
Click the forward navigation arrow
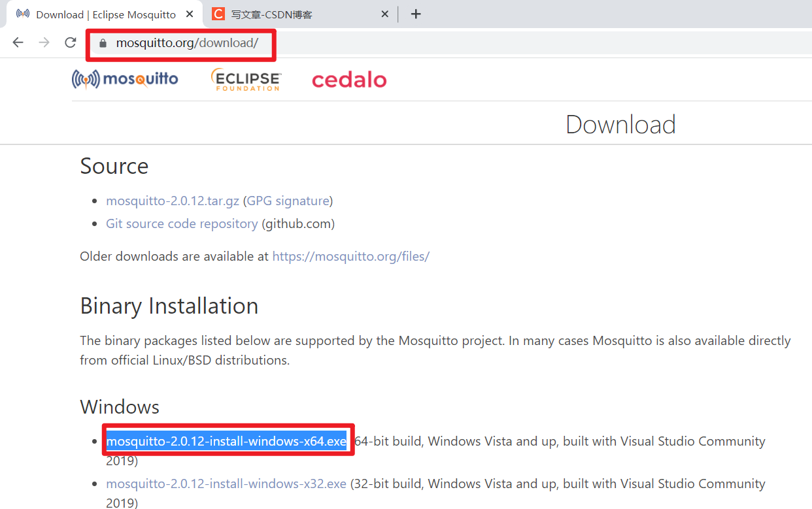coord(44,42)
